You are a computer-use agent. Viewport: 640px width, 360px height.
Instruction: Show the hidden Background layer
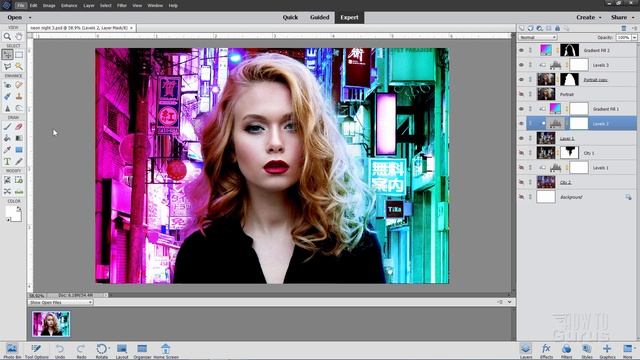tap(521, 197)
